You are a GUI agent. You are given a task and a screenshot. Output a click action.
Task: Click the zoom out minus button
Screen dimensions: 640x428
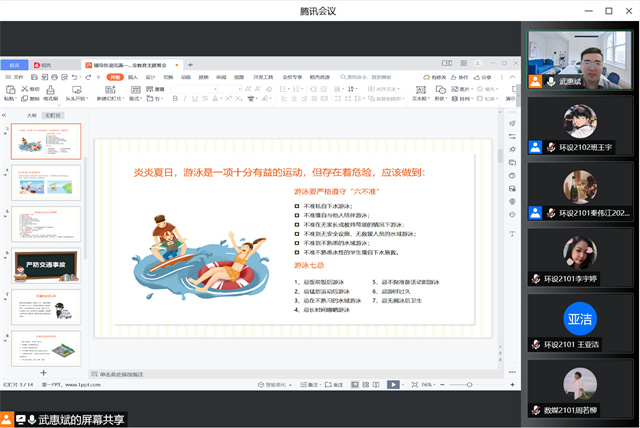(x=442, y=384)
